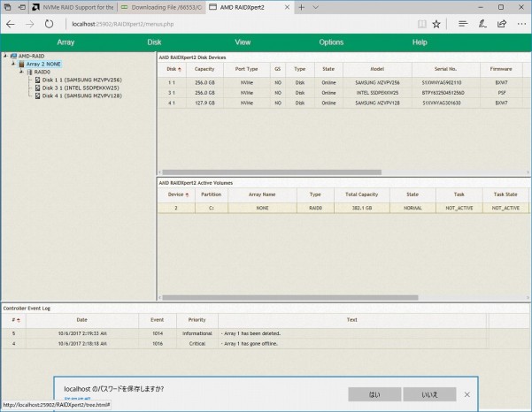532x412 pixels.
Task: Dismiss the password save prompt
Action: point(467,394)
